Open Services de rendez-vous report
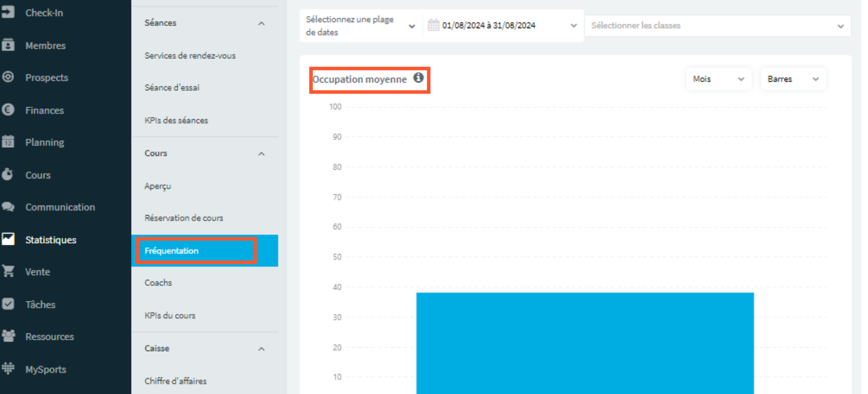 (190, 56)
